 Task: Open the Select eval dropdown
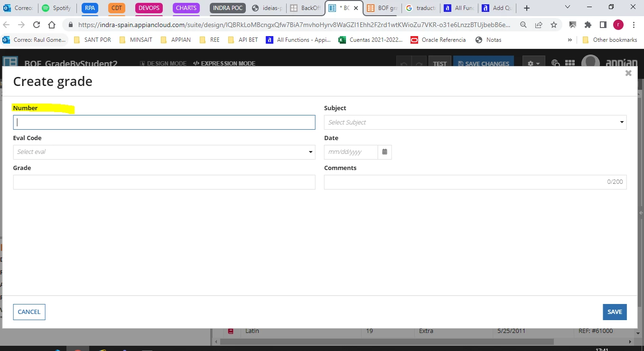(164, 152)
